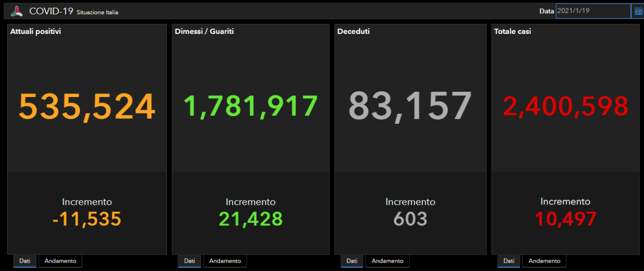644x271 pixels.
Task: Select Dati tab under Deceduti
Action: click(x=352, y=261)
